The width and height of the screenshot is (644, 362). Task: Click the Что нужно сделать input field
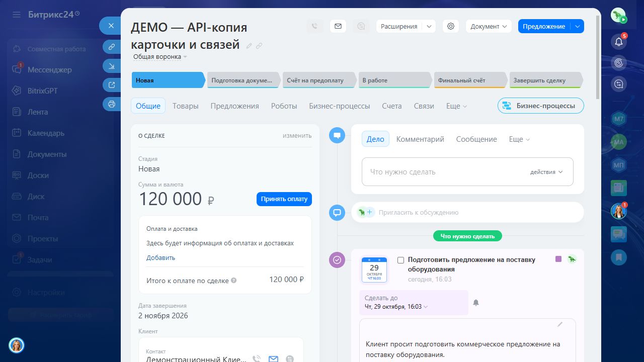[467, 172]
